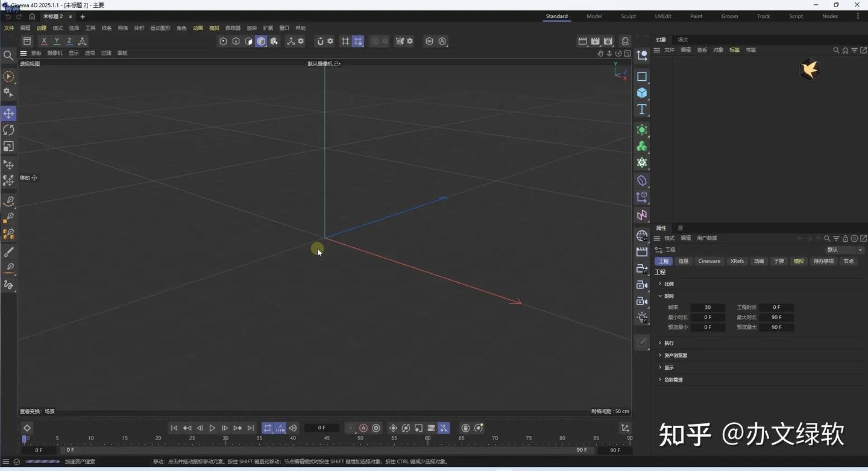Image resolution: width=868 pixels, height=471 pixels.
Task: Click the 模拟 attribute filter button
Action: 798,261
